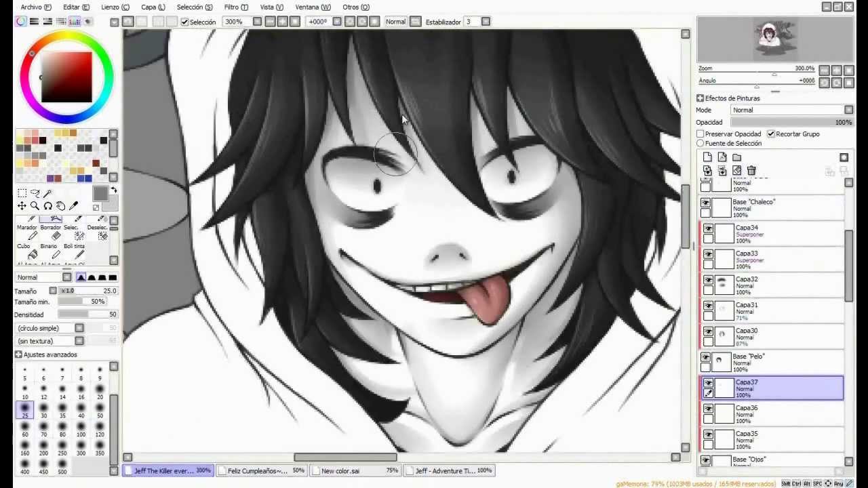The height and width of the screenshot is (488, 868).
Task: Create a new layer folder
Action: click(737, 157)
